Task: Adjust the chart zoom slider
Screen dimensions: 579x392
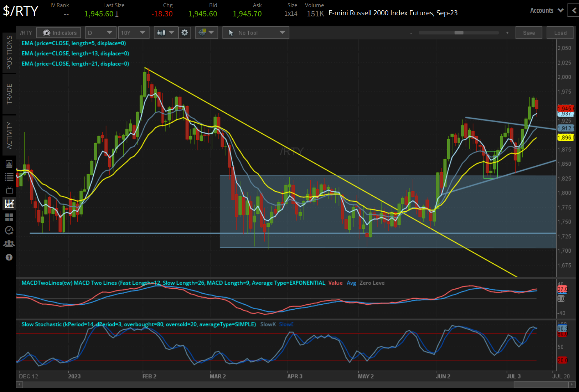Action: click(459, 32)
